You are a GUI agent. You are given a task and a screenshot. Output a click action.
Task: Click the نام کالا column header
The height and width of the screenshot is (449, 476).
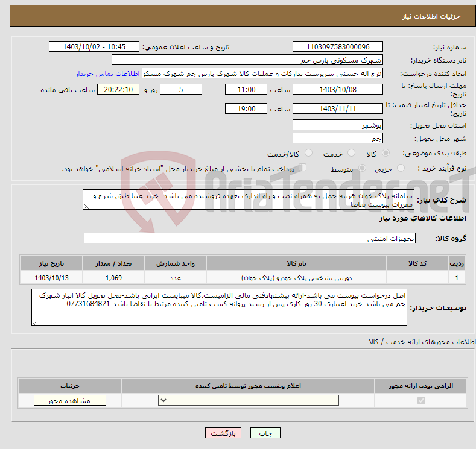(x=296, y=263)
